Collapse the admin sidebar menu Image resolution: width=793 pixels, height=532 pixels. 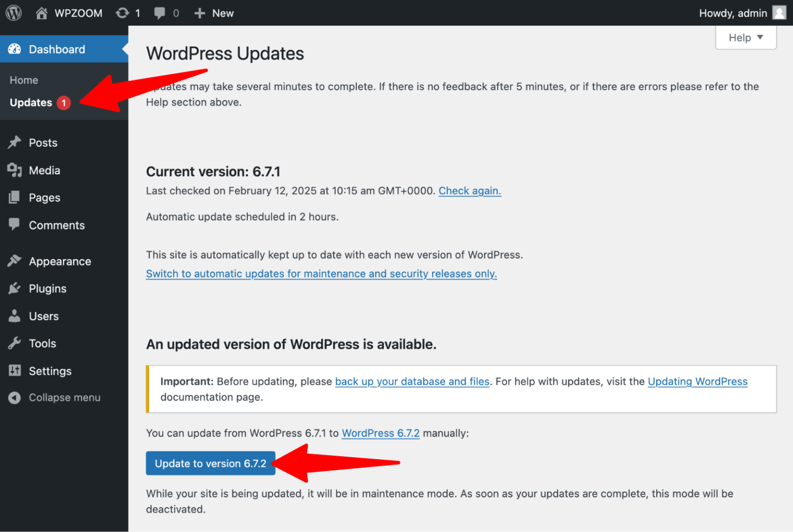pyautogui.click(x=15, y=397)
